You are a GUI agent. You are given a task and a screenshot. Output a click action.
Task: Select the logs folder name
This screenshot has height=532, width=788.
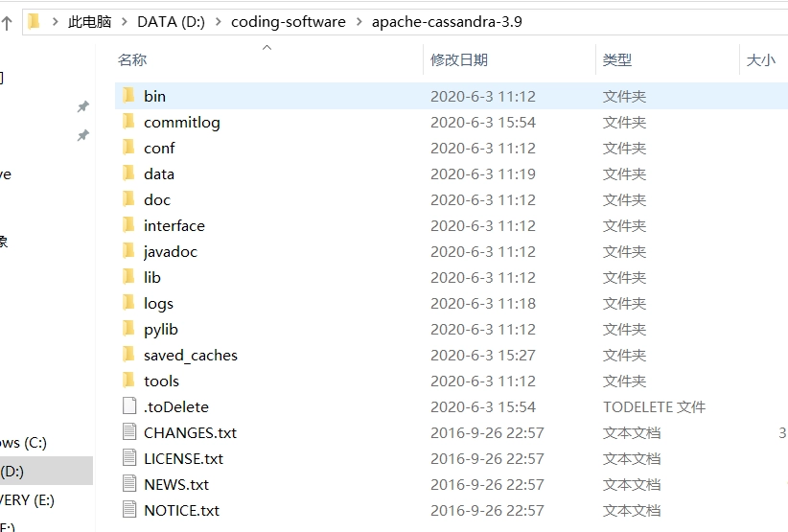click(158, 304)
